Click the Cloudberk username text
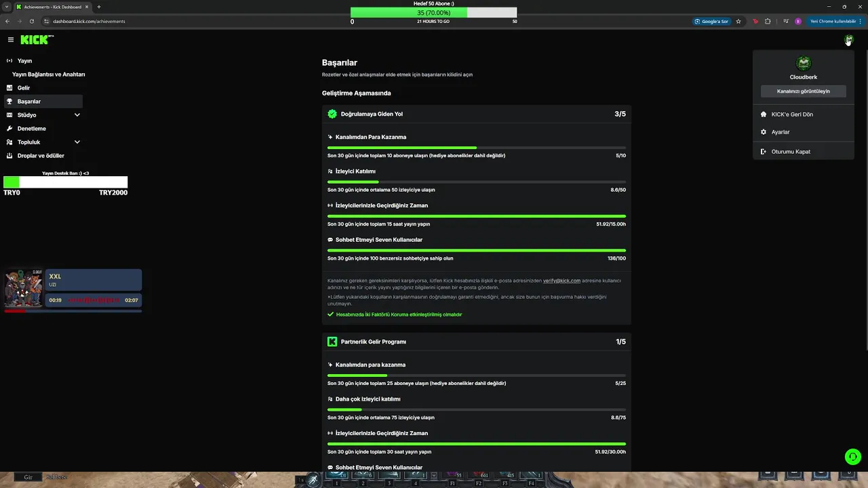This screenshot has height=488, width=868. (804, 77)
